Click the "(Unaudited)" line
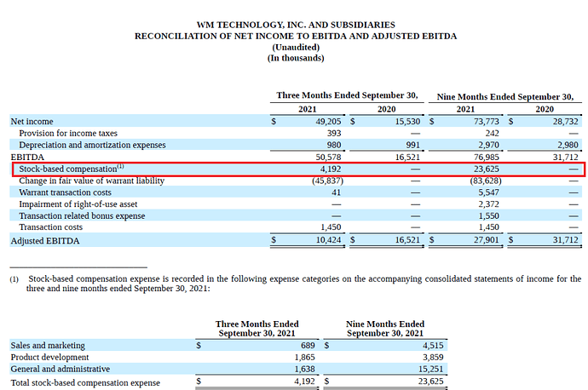The height and width of the screenshot is (390, 588). pyautogui.click(x=296, y=47)
